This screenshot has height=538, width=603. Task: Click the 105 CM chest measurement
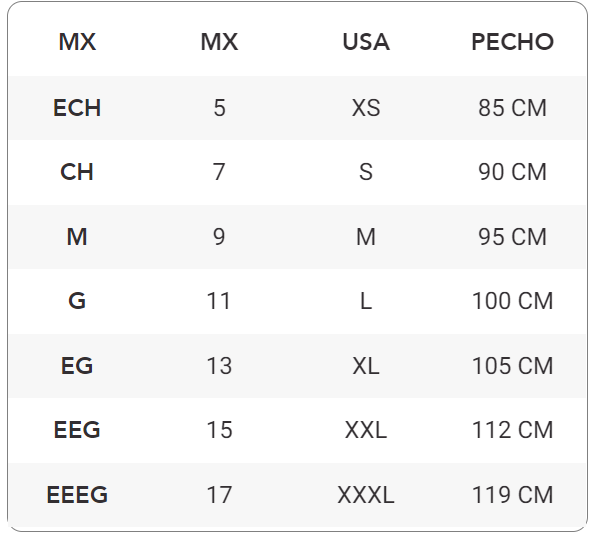(x=512, y=366)
